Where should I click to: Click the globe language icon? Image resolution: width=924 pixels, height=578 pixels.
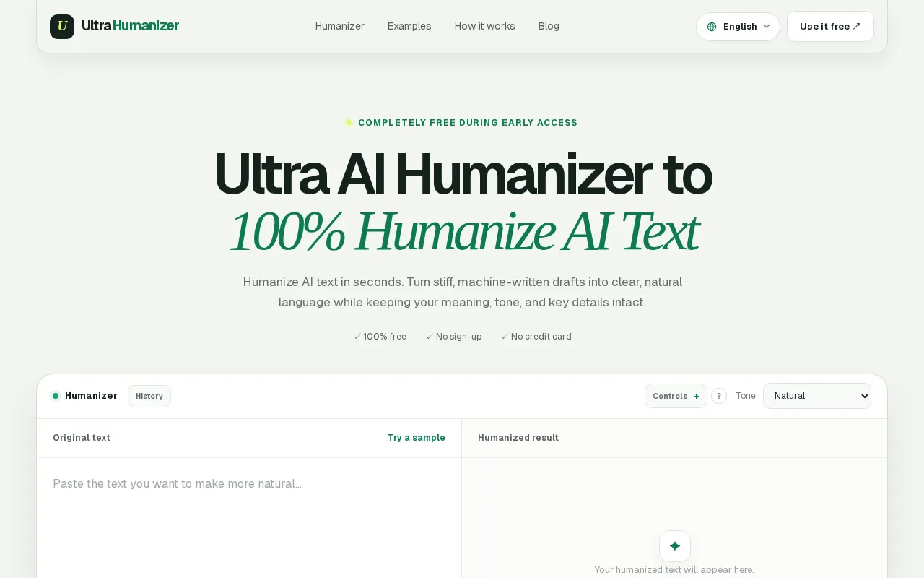point(712,27)
